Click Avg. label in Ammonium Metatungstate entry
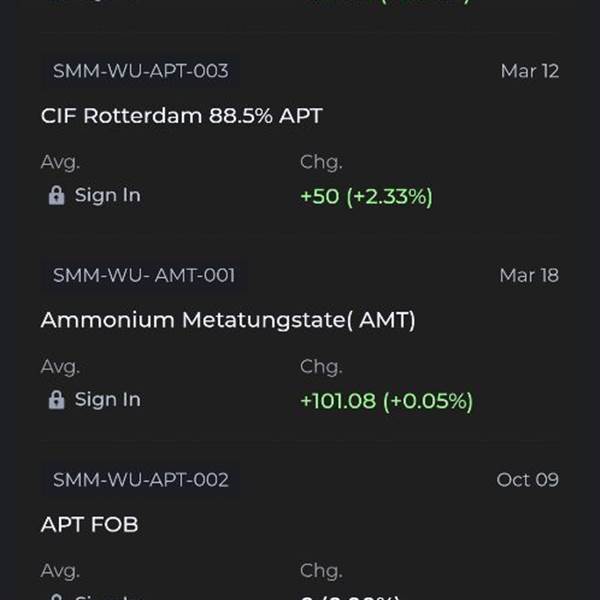Viewport: 600px width, 600px height. [x=60, y=367]
